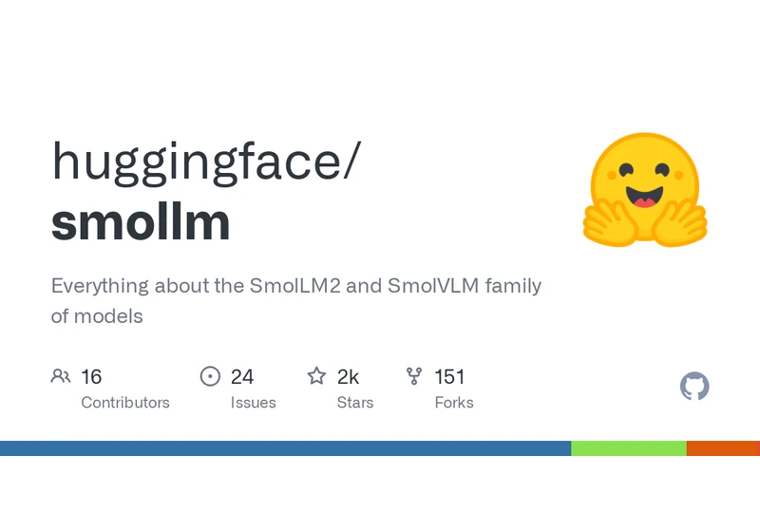
Task: Click the 2k stars count
Action: tap(348, 376)
